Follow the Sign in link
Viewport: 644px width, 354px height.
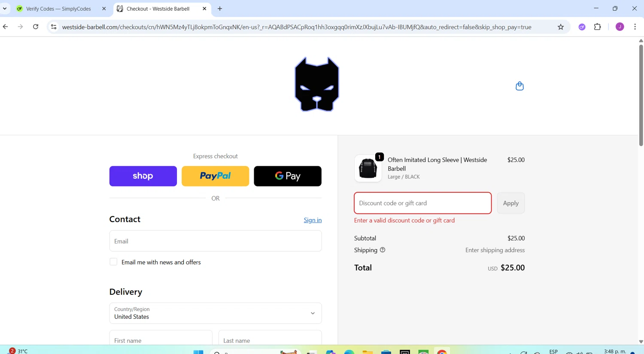tap(313, 220)
